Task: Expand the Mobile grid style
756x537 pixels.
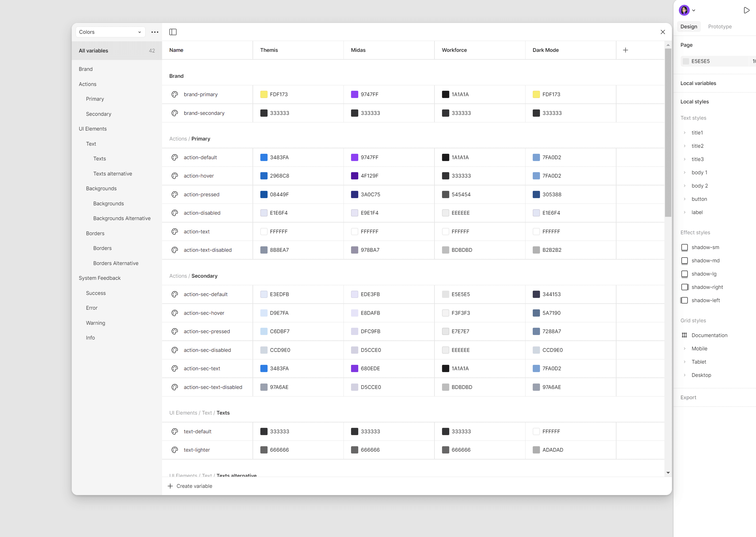Action: (x=685, y=349)
